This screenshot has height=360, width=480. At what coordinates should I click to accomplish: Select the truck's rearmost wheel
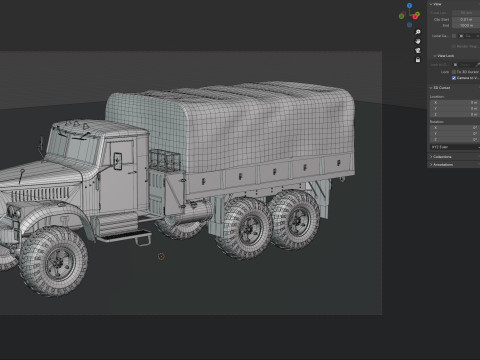295,220
